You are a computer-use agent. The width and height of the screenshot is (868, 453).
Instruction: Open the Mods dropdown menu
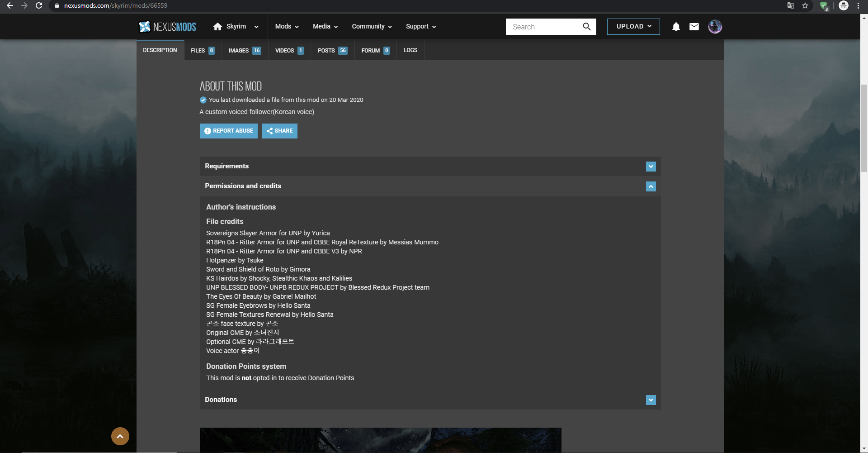287,27
